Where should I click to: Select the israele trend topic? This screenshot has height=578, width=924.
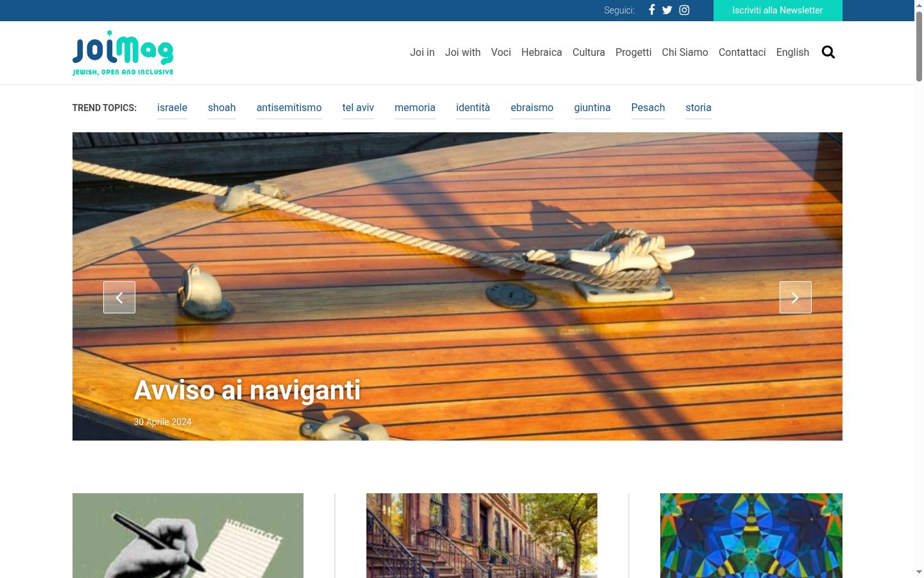pos(172,108)
